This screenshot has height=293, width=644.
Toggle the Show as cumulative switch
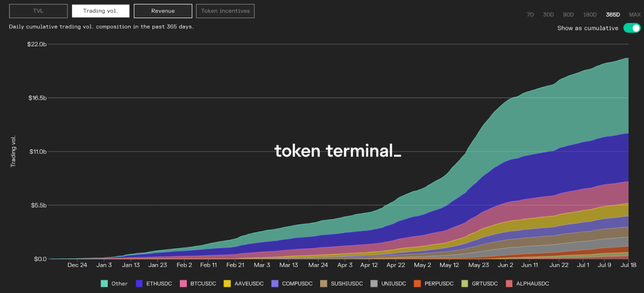(x=631, y=28)
